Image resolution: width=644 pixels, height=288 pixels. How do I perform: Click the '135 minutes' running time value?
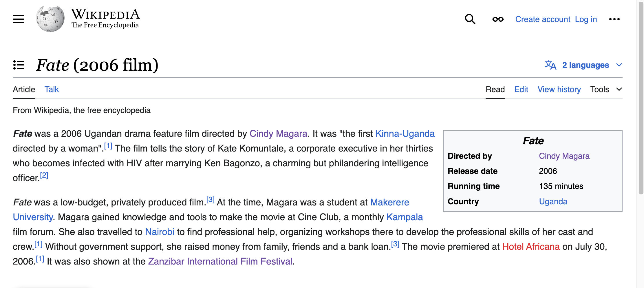pos(561,186)
